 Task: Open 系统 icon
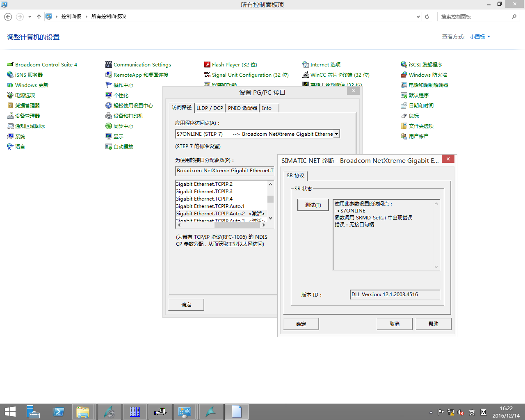point(10,137)
